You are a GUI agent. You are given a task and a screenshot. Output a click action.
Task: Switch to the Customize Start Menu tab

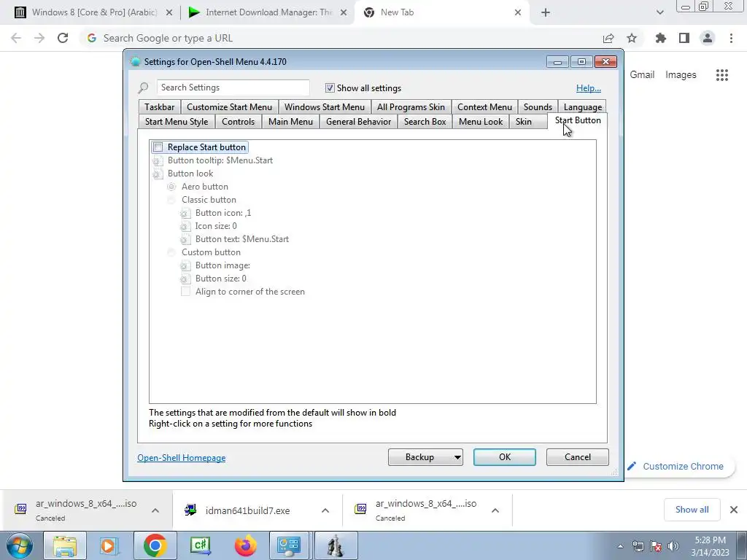(x=229, y=107)
